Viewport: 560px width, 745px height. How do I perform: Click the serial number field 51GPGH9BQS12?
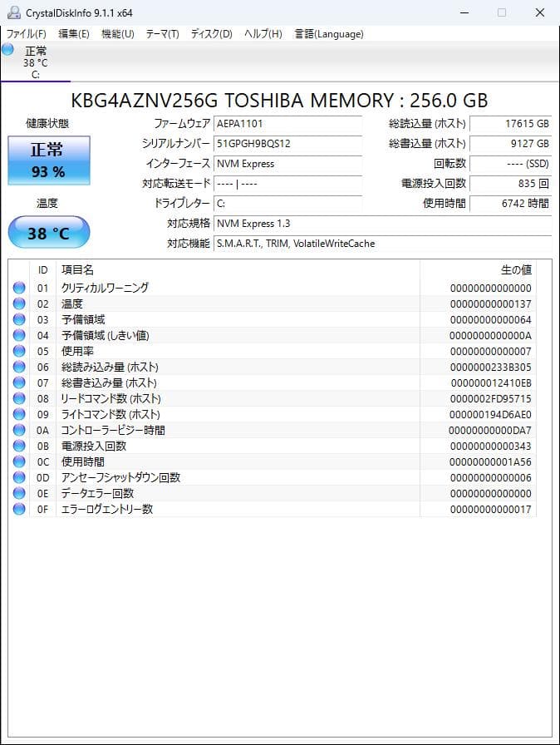pyautogui.click(x=287, y=144)
